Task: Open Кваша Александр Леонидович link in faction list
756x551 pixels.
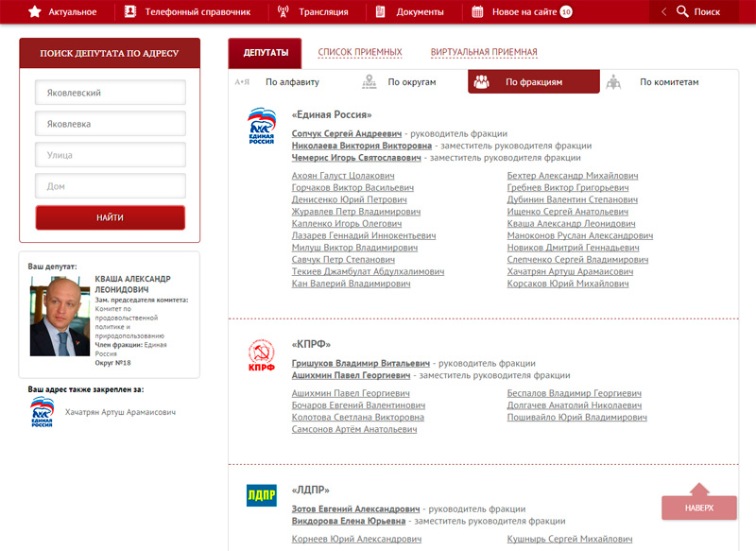Action: pos(572,224)
